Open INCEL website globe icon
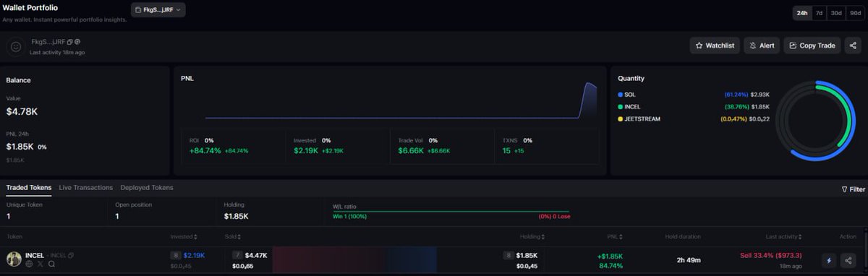 (x=29, y=264)
